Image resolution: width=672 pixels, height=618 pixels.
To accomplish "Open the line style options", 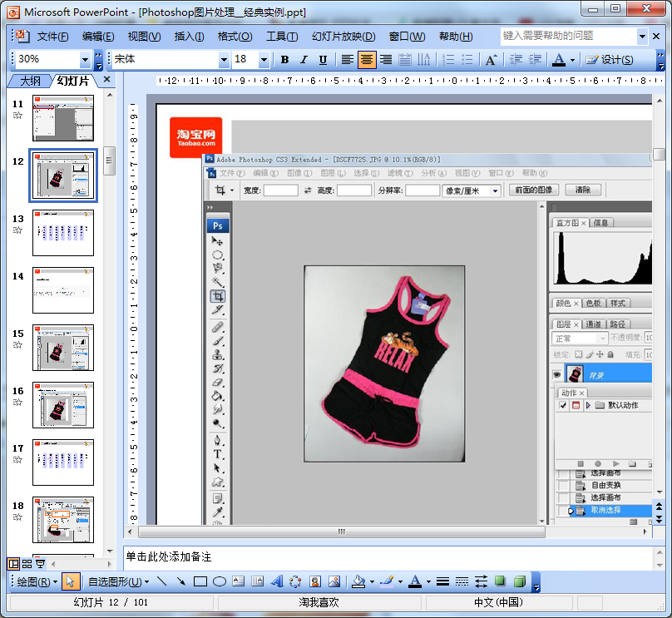I will (x=442, y=581).
